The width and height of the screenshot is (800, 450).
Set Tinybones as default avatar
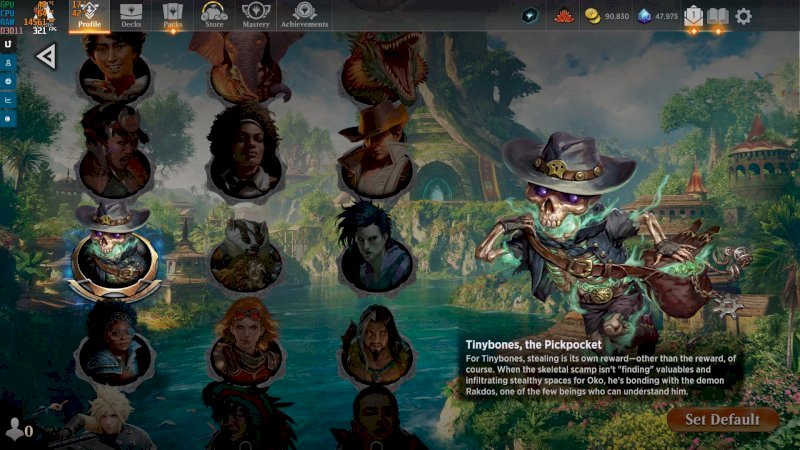[x=722, y=419]
